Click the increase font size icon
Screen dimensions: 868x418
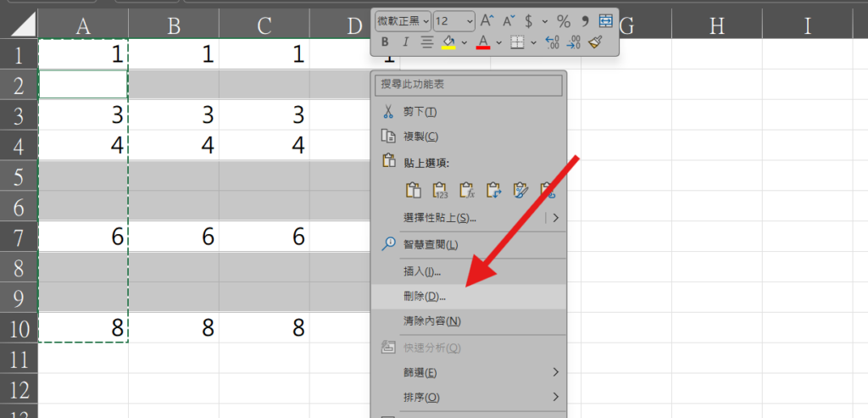tap(487, 21)
